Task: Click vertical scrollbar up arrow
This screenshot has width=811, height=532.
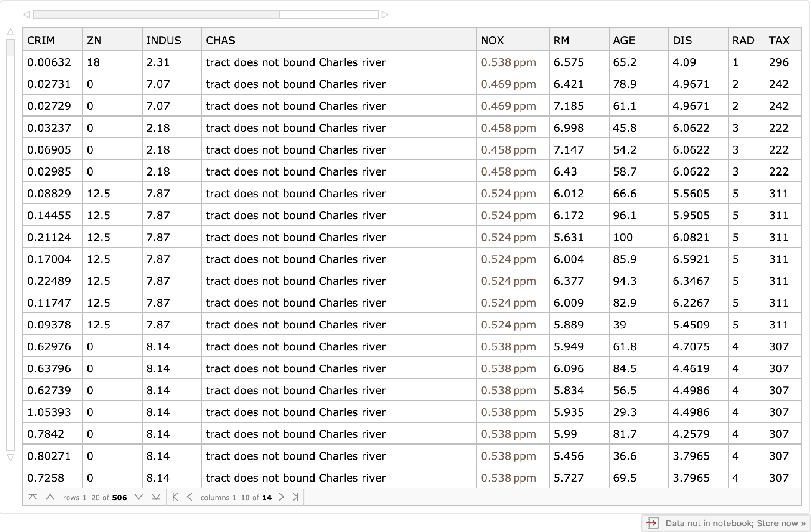Action: point(10,32)
